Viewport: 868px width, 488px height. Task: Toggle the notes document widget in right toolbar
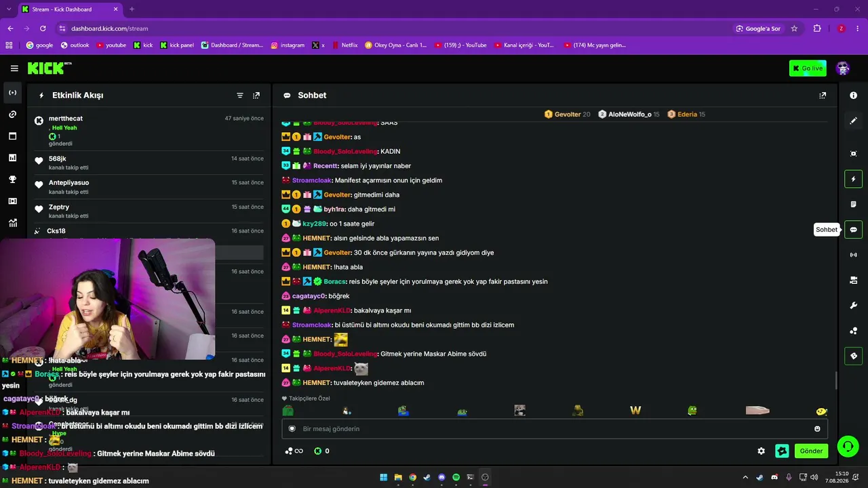coord(854,204)
